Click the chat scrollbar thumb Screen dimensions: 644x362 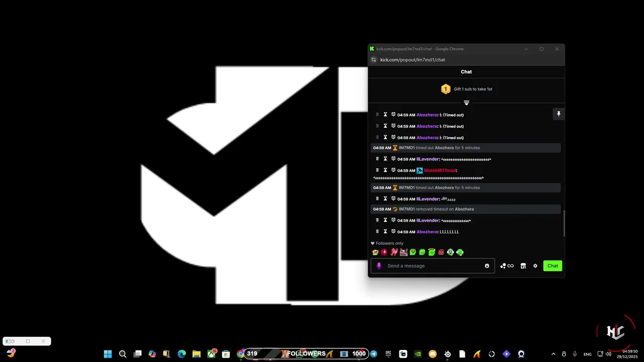coord(563,223)
